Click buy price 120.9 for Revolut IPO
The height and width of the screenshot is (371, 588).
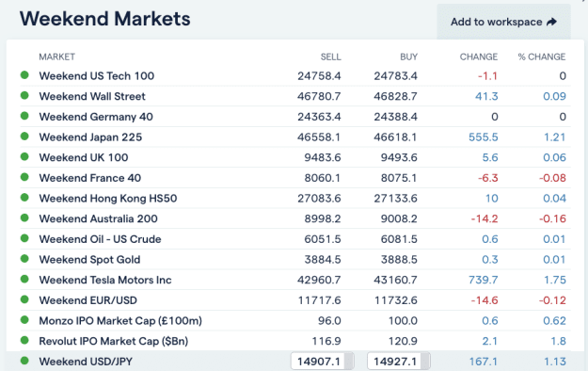tap(403, 341)
